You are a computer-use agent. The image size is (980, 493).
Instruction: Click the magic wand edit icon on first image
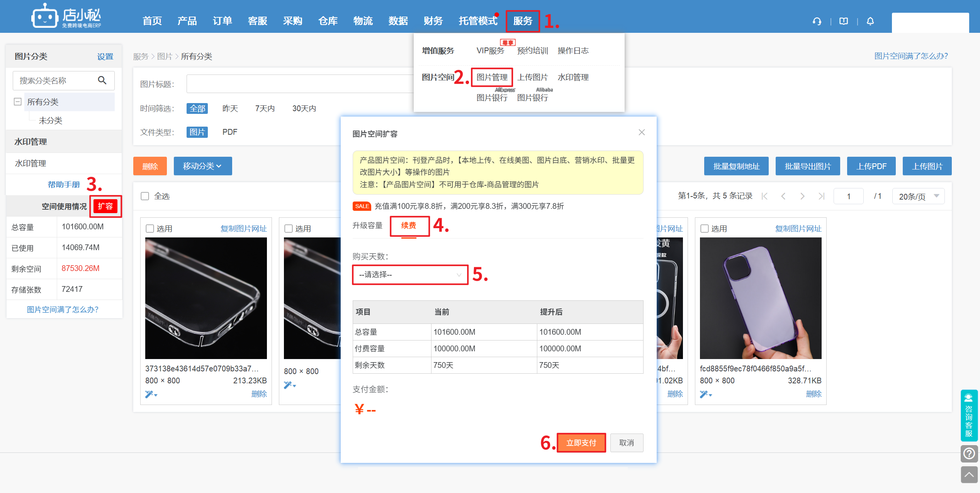coord(150,394)
